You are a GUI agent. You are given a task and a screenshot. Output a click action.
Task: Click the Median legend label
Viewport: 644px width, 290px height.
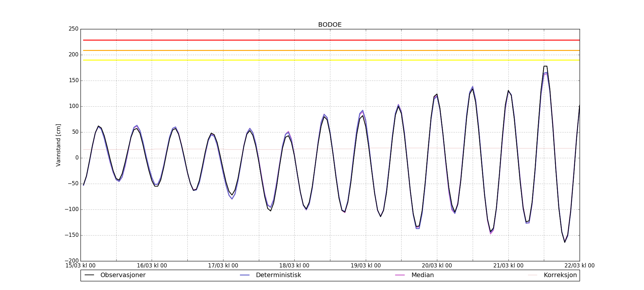coord(422,275)
